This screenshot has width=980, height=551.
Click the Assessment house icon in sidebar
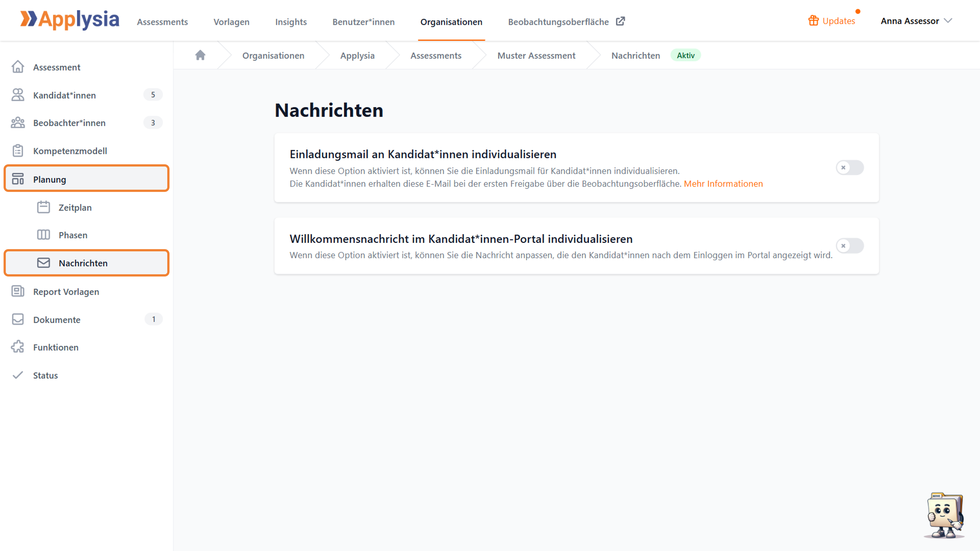(18, 67)
